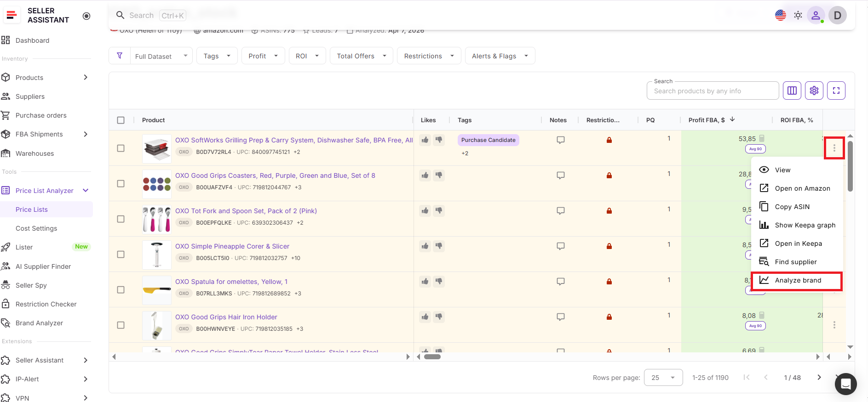Screen dimensions: 868x402
Task: Choose Show Keepa graph menu item
Action: (x=797, y=225)
